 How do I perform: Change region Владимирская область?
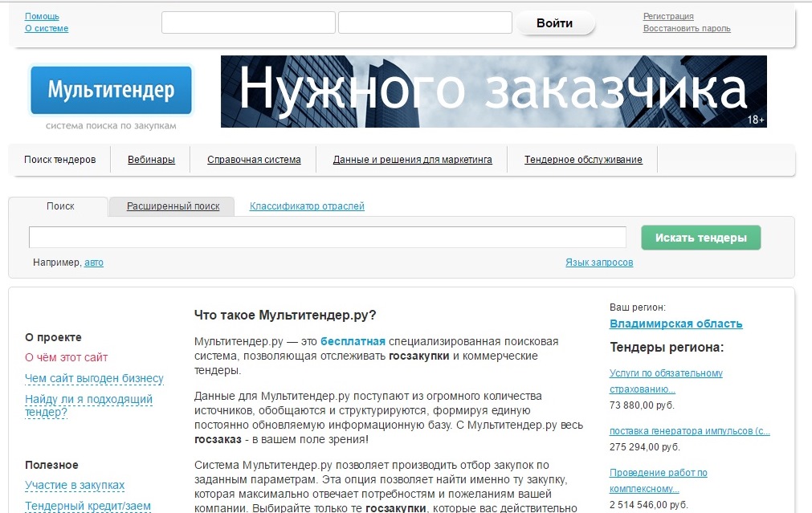tap(675, 324)
